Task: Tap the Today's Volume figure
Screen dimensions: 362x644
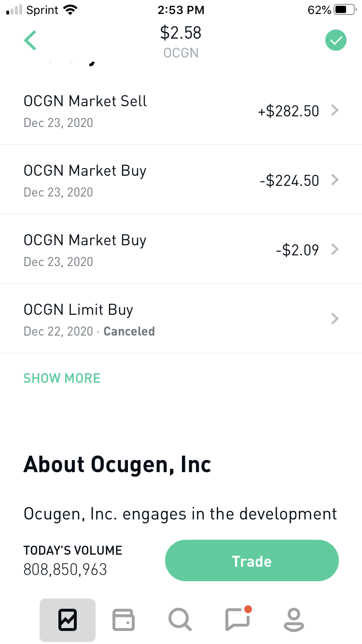Action: click(x=66, y=570)
